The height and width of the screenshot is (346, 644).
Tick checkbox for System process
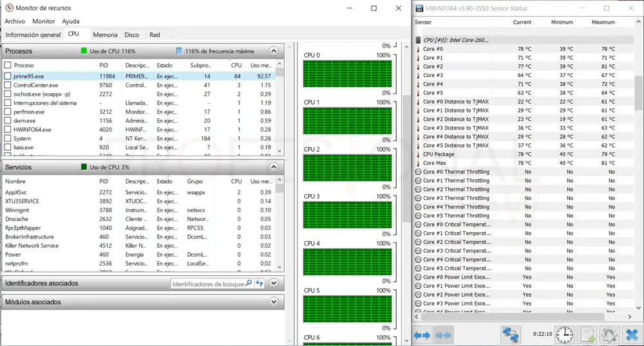[x=7, y=138]
